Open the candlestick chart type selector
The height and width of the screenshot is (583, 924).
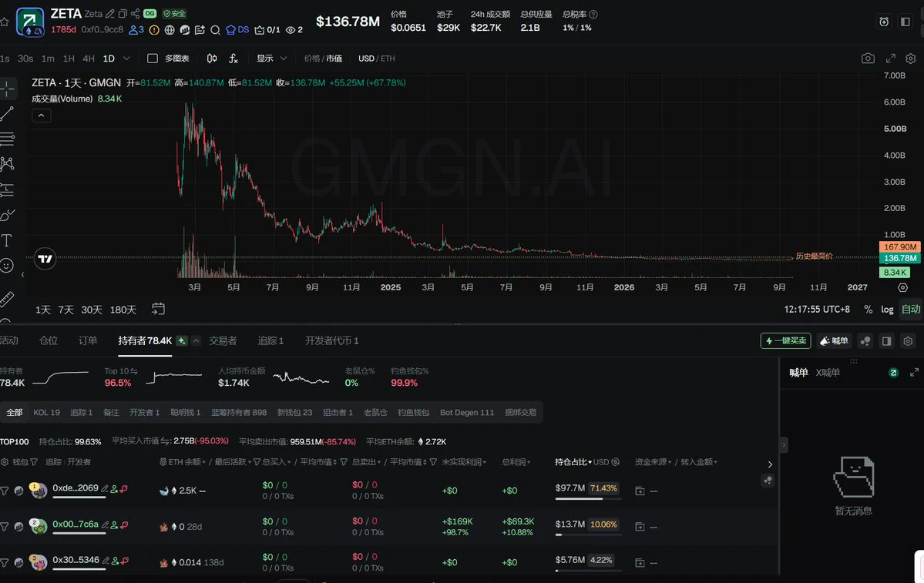click(212, 59)
